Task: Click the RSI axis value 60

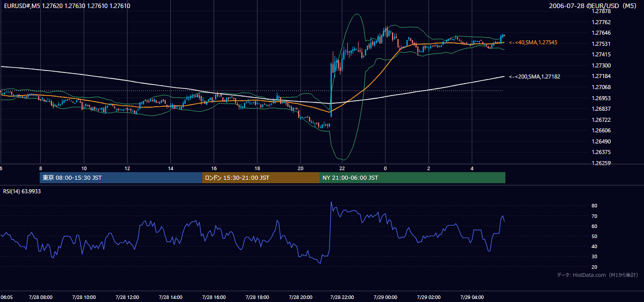Action: tap(594, 226)
